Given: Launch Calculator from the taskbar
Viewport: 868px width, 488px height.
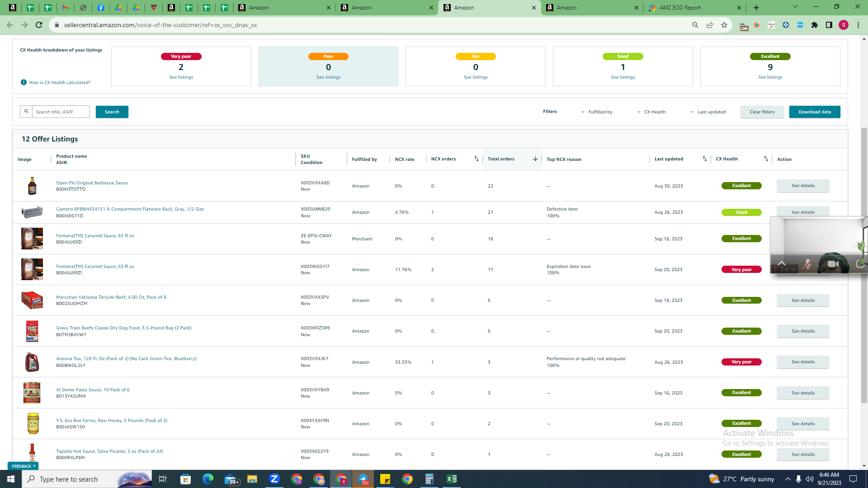Looking at the screenshot, I should pos(429,479).
